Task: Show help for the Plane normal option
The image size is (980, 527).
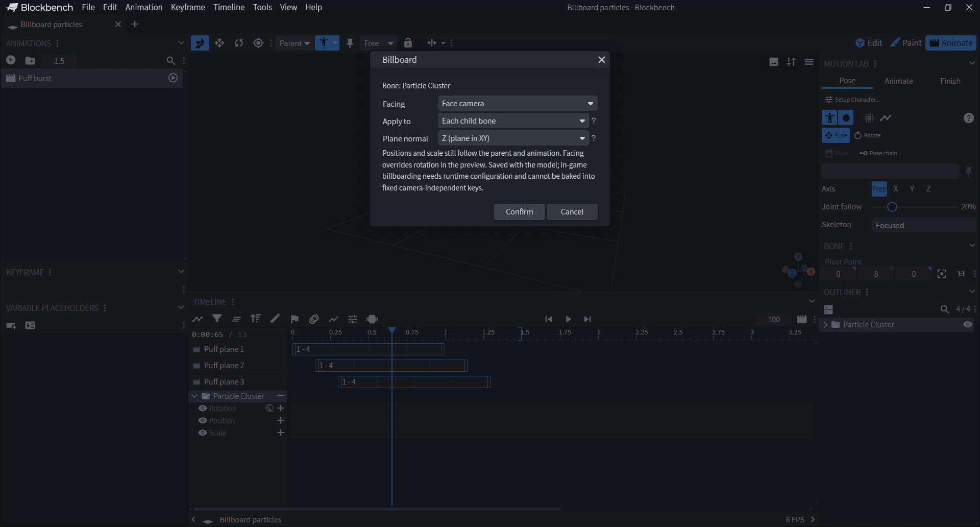Action: [x=594, y=138]
